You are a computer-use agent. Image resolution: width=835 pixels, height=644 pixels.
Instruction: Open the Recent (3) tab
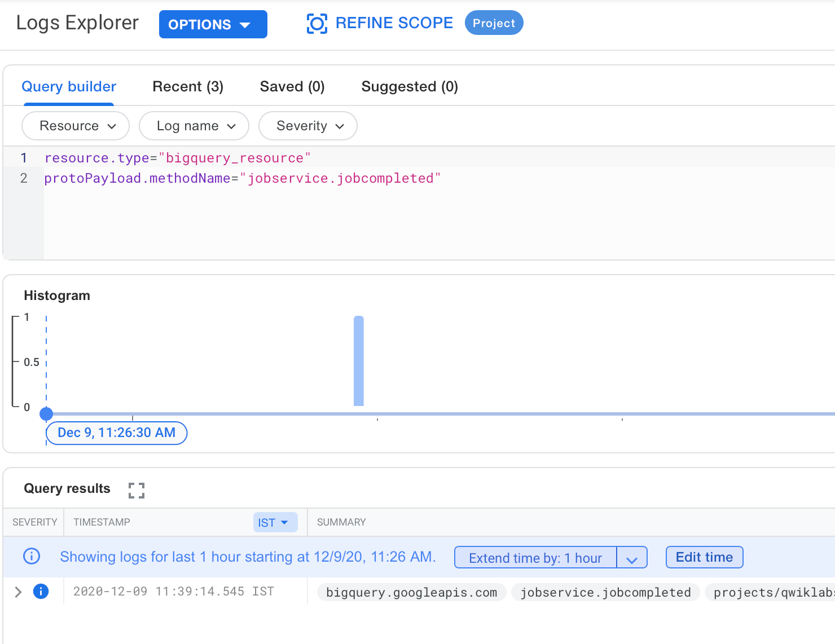click(x=188, y=86)
